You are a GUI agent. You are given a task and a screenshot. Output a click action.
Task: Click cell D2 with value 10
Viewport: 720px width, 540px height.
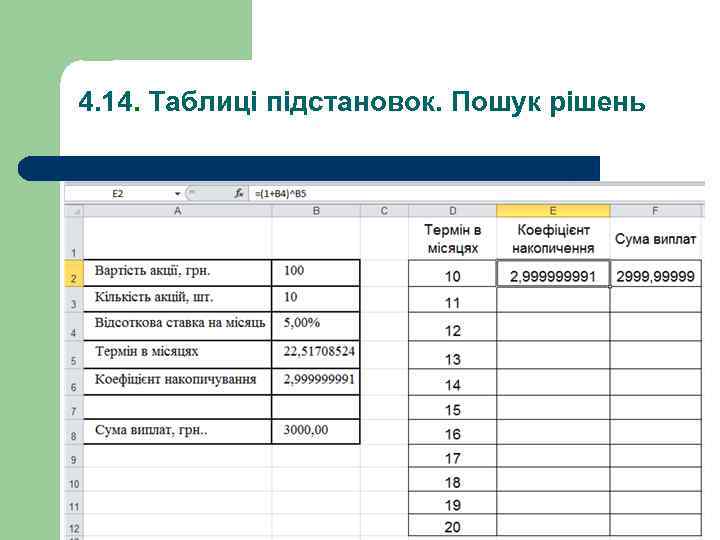point(452,274)
